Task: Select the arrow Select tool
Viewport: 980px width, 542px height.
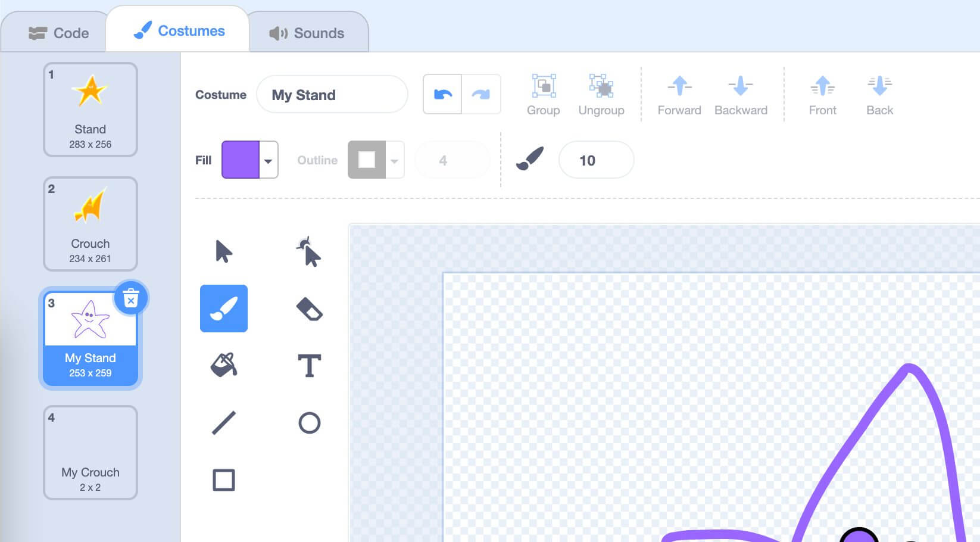Action: 223,251
